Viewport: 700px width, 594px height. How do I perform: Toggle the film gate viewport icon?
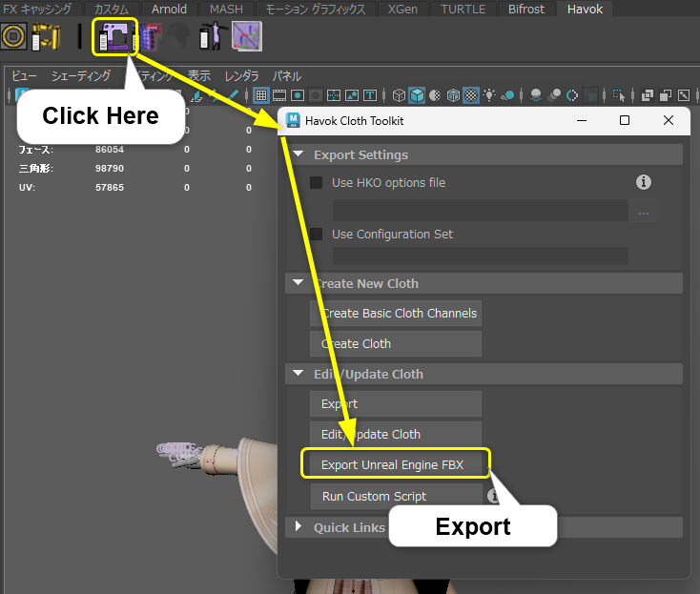(279, 95)
